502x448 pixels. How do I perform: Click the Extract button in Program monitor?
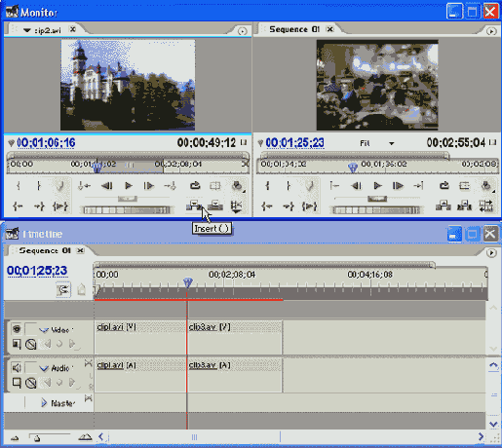tap(464, 205)
